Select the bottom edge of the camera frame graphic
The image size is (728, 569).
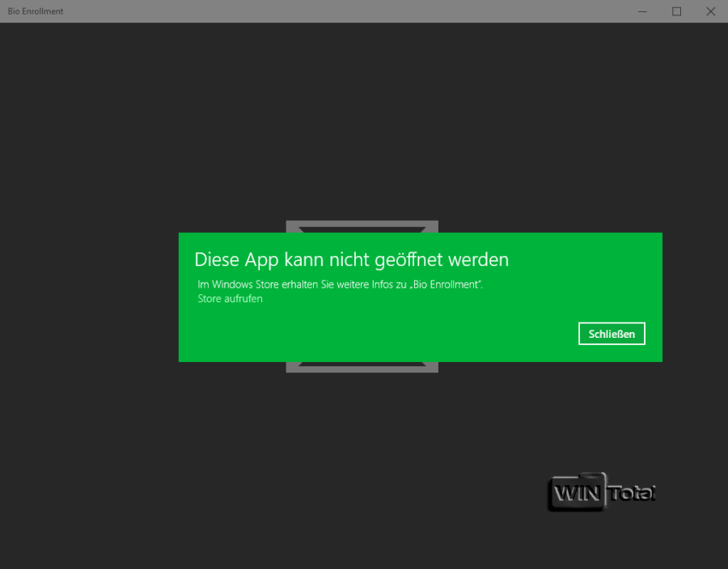(362, 368)
